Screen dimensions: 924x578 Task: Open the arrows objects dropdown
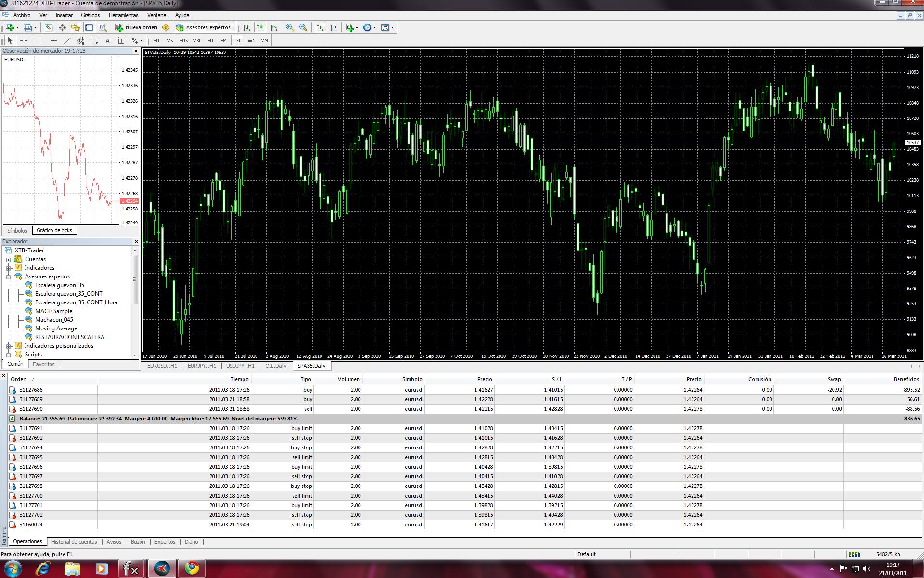(x=141, y=41)
